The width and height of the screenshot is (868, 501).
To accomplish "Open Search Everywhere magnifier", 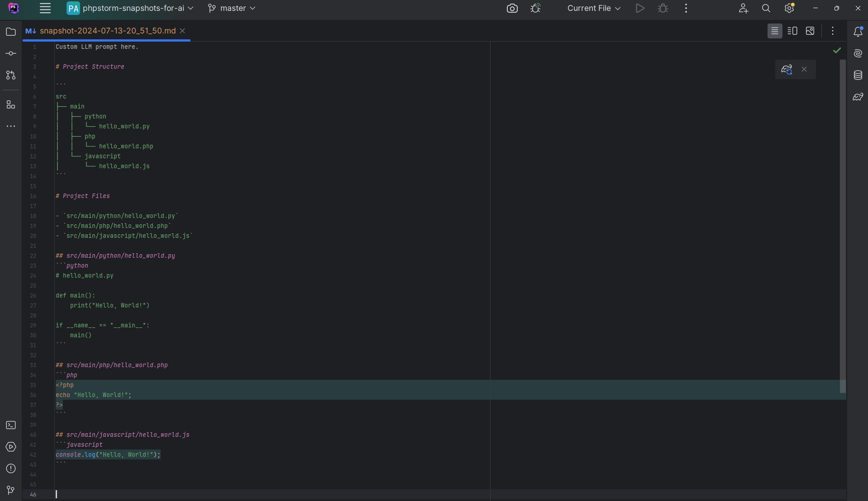I will click(766, 8).
